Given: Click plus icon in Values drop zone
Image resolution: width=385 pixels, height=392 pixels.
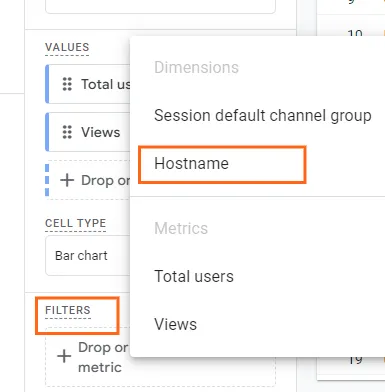Looking at the screenshot, I should point(67,180).
